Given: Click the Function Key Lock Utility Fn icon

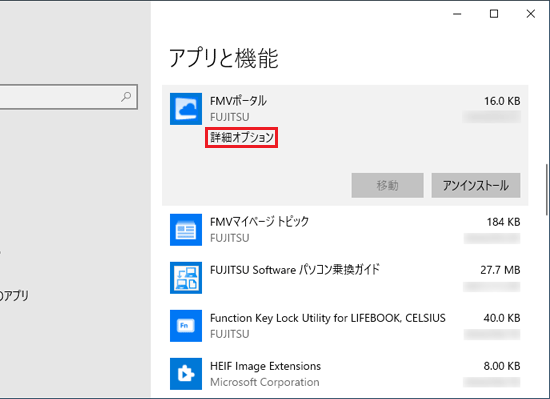Looking at the screenshot, I should coord(186,326).
